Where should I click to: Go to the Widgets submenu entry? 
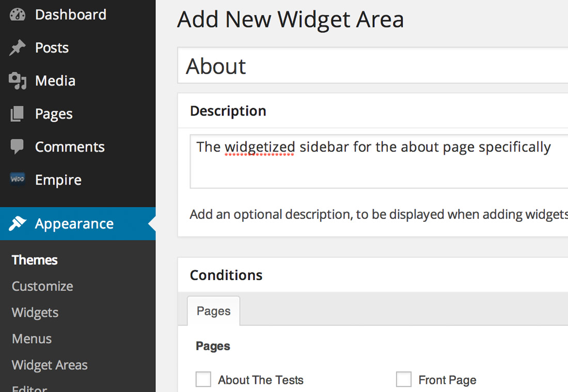point(35,312)
